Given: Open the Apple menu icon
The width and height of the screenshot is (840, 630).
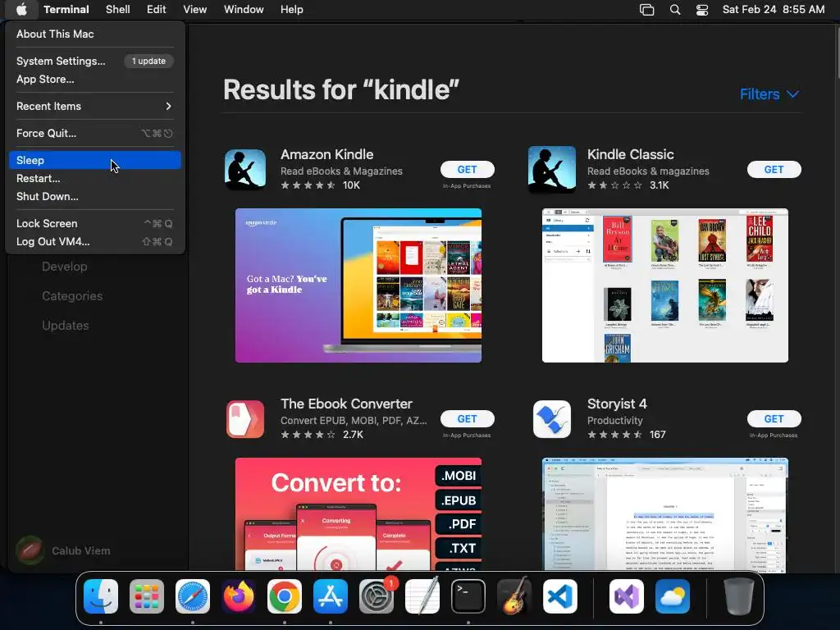Looking at the screenshot, I should [x=21, y=9].
